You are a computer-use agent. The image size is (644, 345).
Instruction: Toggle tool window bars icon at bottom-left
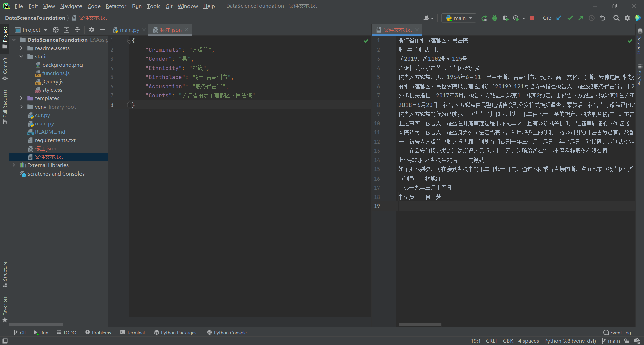coord(5,341)
